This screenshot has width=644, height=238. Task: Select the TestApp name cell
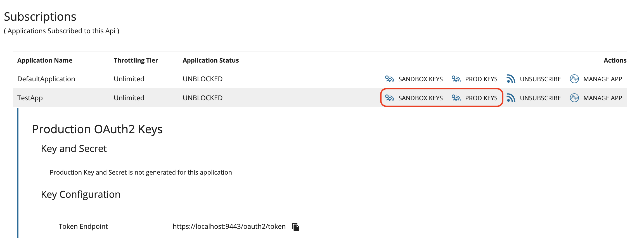point(30,98)
